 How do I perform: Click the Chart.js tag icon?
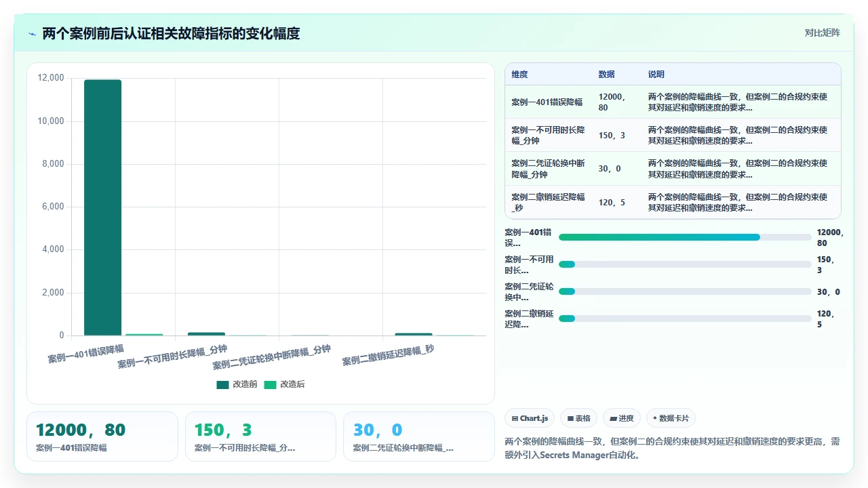click(x=515, y=418)
